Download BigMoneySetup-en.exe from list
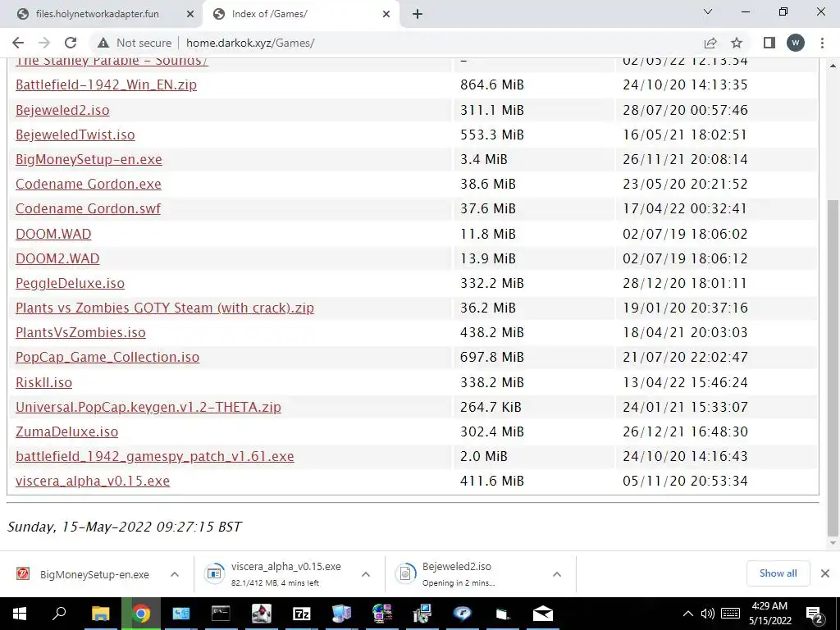The height and width of the screenshot is (630, 840). (89, 159)
